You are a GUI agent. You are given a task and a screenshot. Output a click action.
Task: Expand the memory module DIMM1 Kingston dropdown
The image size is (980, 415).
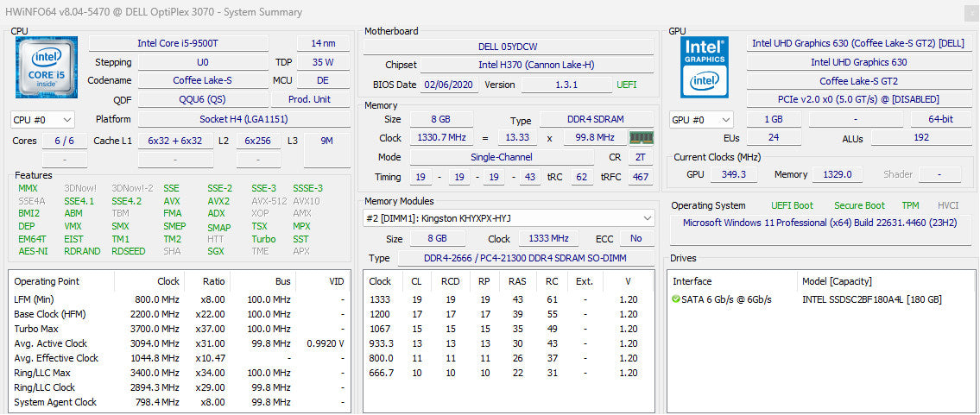pyautogui.click(x=509, y=218)
